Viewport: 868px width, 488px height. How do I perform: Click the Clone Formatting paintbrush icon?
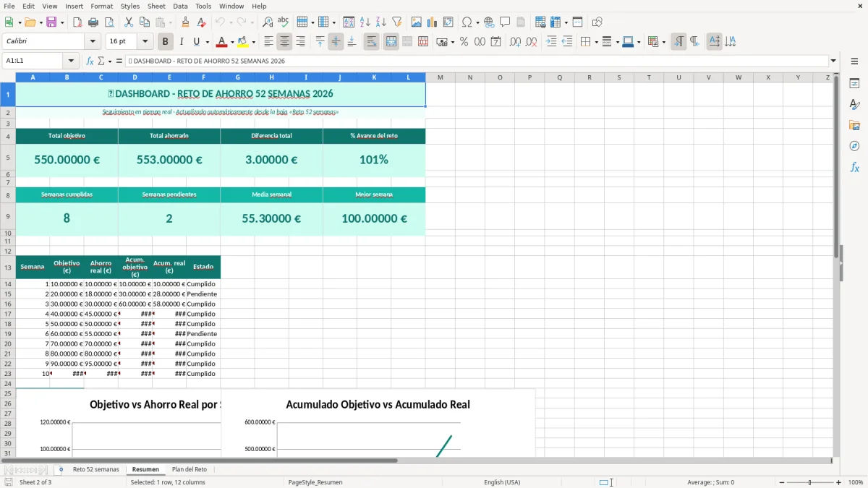click(x=186, y=22)
